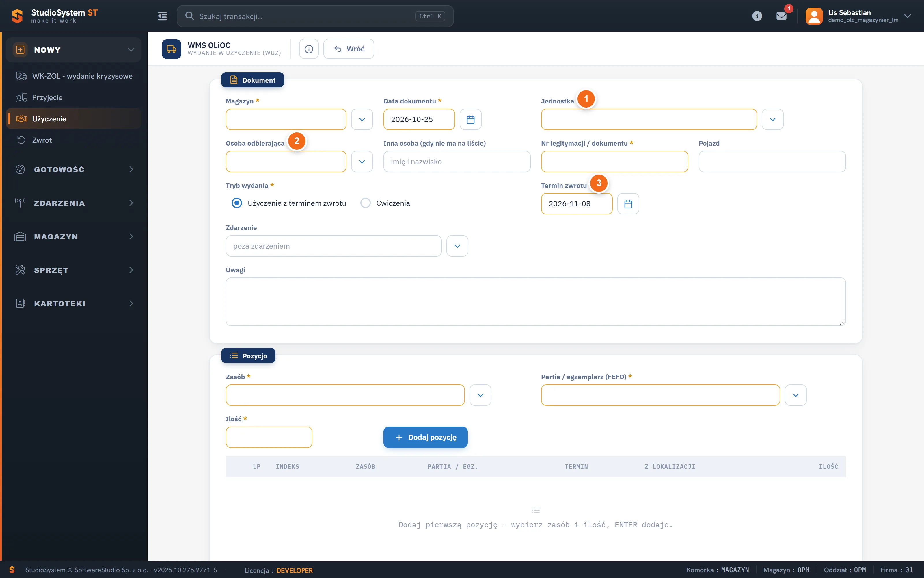
Task: Expand the GOTOWOŚĆ sidebar section
Action: tap(74, 169)
